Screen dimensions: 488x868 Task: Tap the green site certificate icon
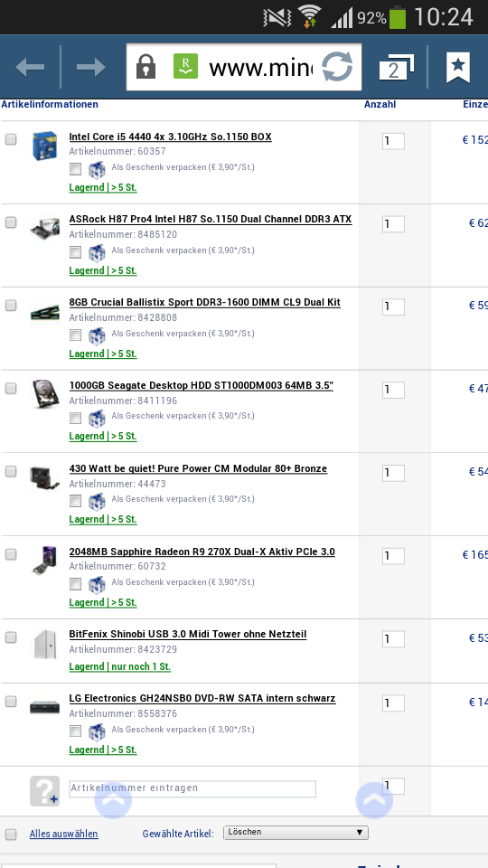185,66
